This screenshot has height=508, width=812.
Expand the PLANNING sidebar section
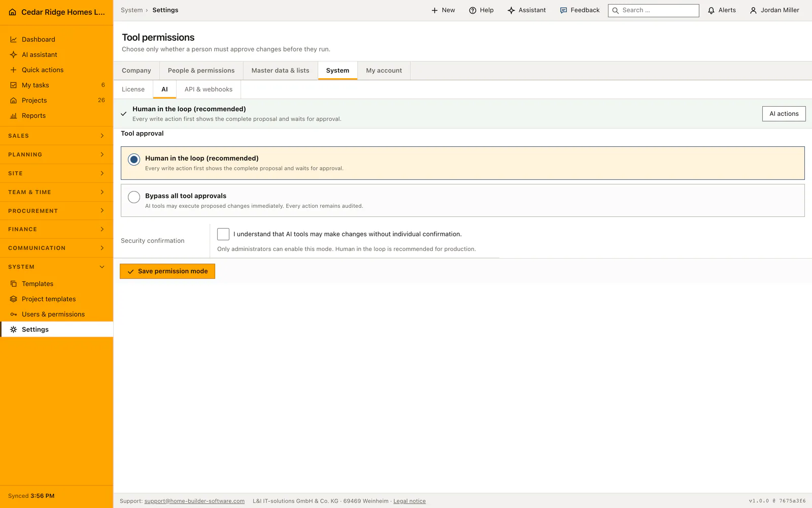(x=56, y=155)
